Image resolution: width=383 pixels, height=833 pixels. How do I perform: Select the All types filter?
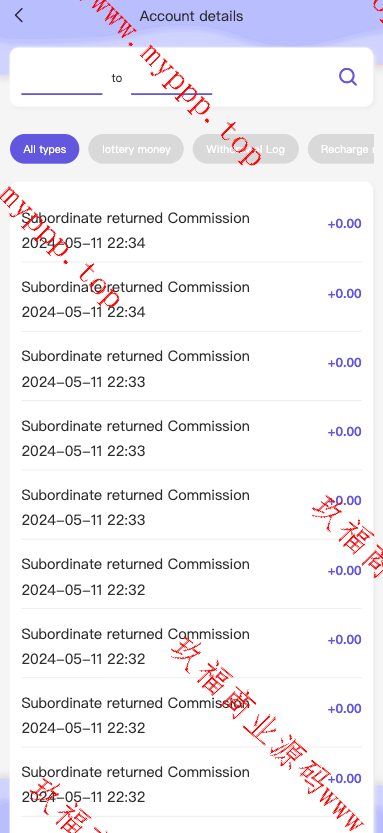pos(45,149)
